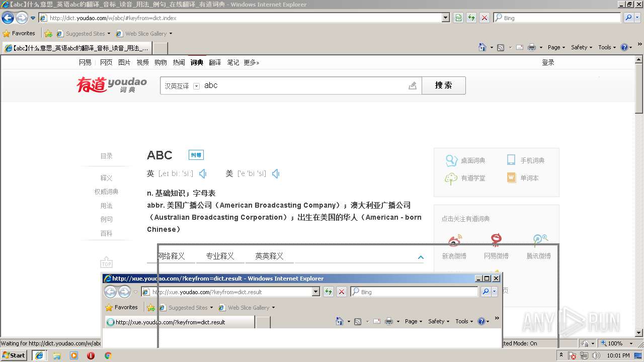644x362 pixels.
Task: Open zoom level 100% control in status bar
Action: (618, 343)
